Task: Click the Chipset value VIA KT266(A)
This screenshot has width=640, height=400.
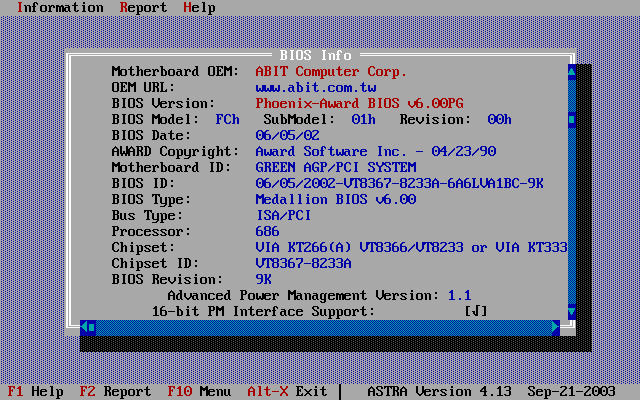Action: click(303, 247)
